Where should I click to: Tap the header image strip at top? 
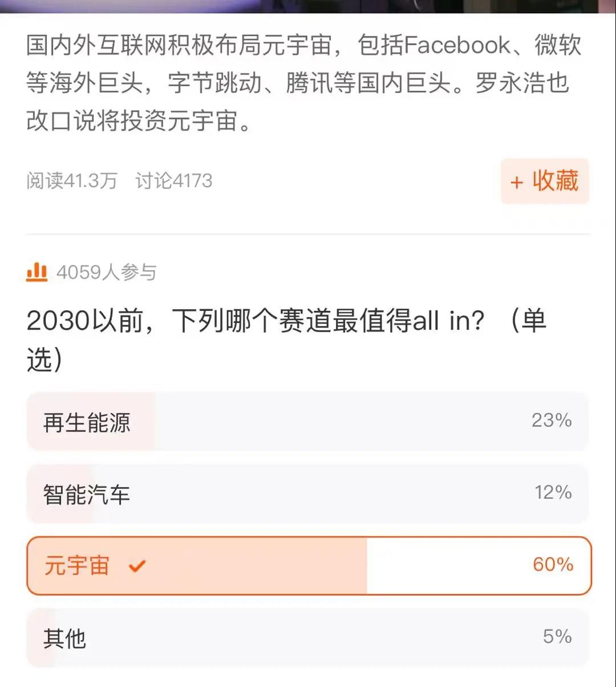click(308, 6)
